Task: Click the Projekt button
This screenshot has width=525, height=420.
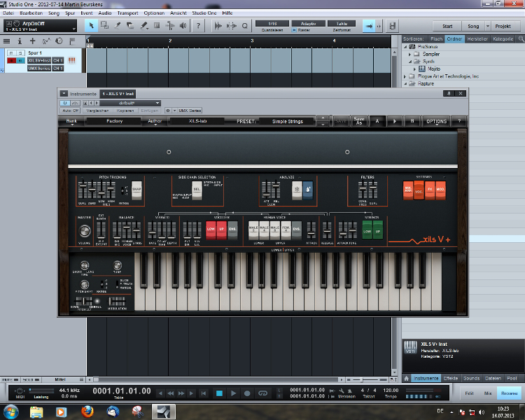Action: tap(503, 26)
